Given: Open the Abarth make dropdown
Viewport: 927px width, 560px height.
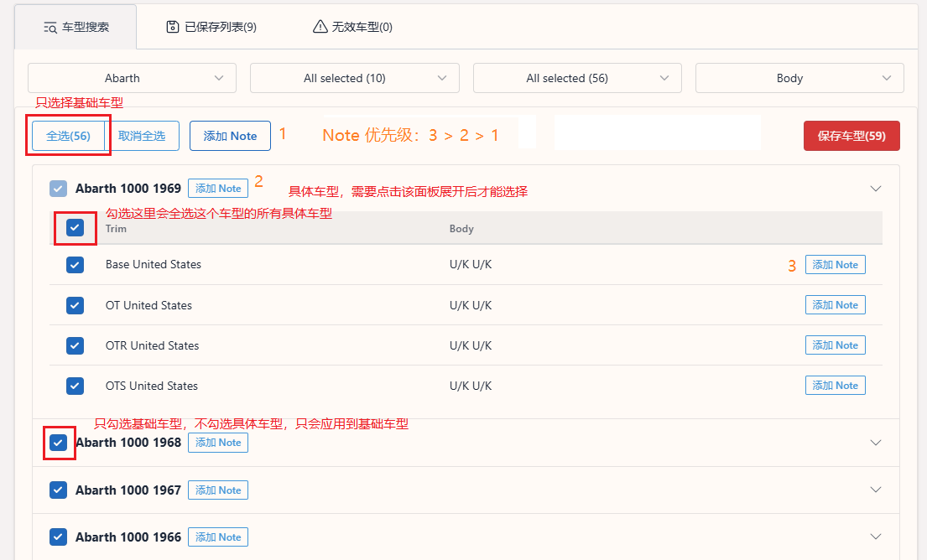Looking at the screenshot, I should [x=132, y=78].
